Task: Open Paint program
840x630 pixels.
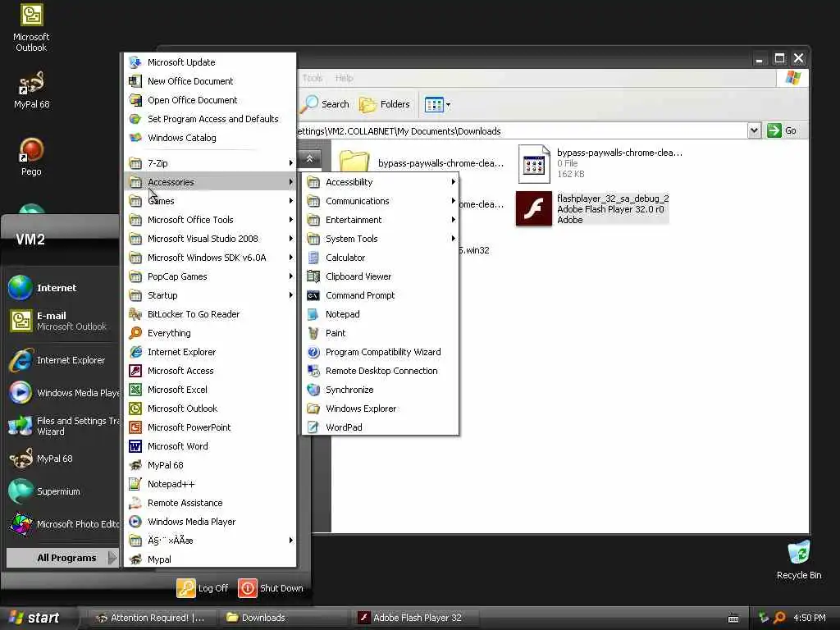Action: (x=381, y=333)
